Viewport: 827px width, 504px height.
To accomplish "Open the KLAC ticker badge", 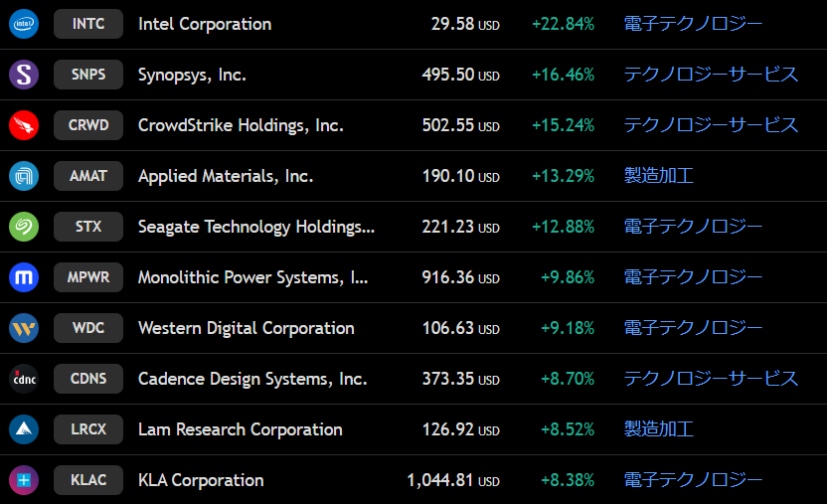I will pyautogui.click(x=88, y=480).
